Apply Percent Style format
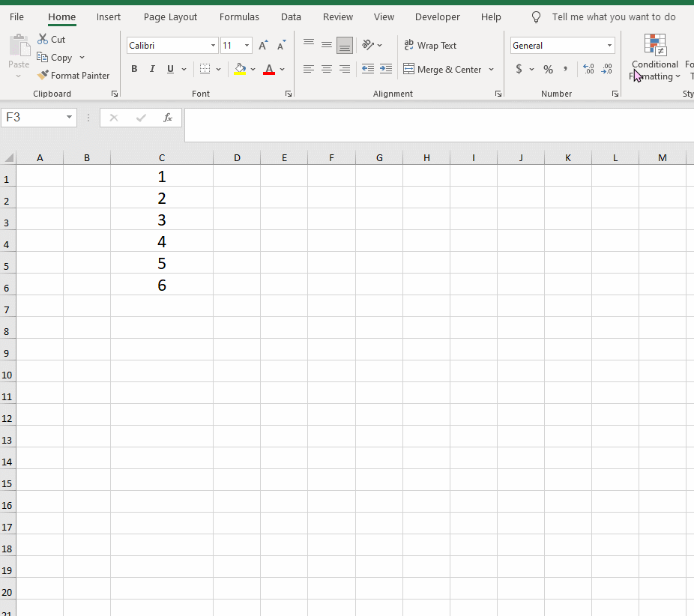The height and width of the screenshot is (616, 694). coord(548,69)
